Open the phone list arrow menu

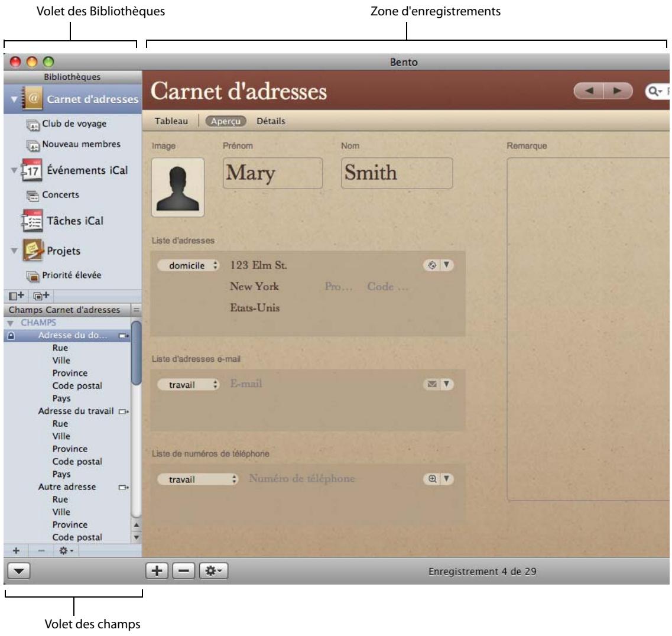coord(447,479)
